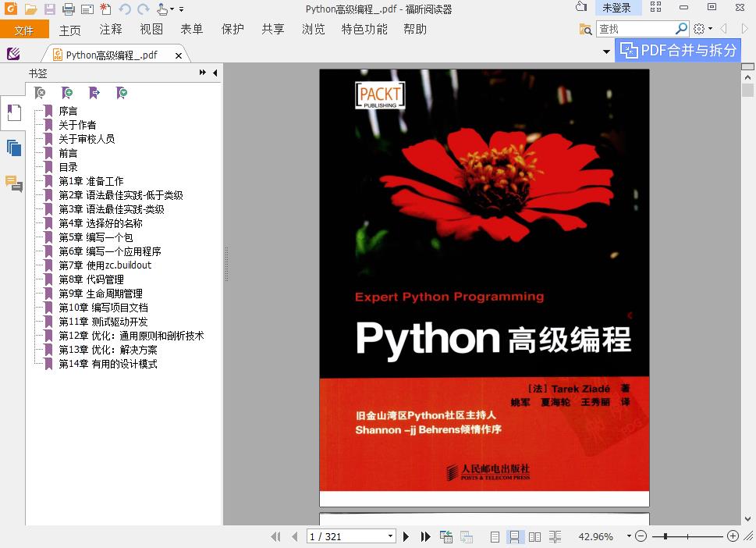This screenshot has width=756, height=548.
Task: Open bookmark 第10章 编写项目文档
Action: pos(103,308)
